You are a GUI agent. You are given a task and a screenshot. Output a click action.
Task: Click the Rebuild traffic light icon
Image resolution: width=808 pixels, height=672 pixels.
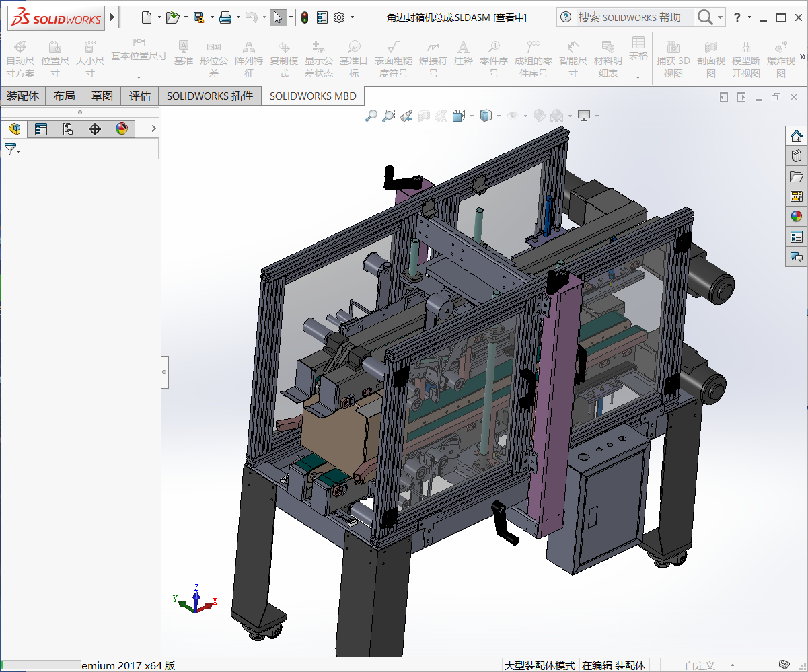point(304,17)
